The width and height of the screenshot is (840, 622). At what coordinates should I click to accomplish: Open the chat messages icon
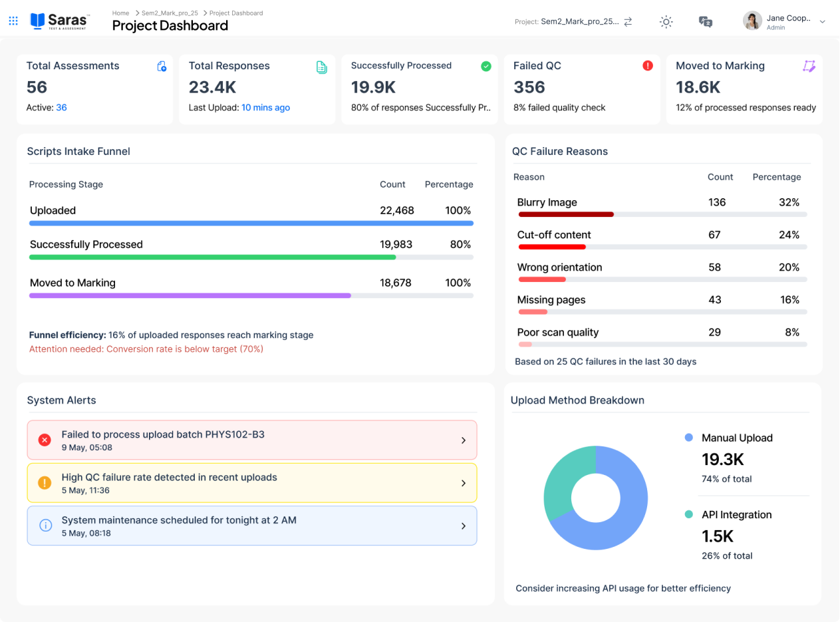(706, 22)
